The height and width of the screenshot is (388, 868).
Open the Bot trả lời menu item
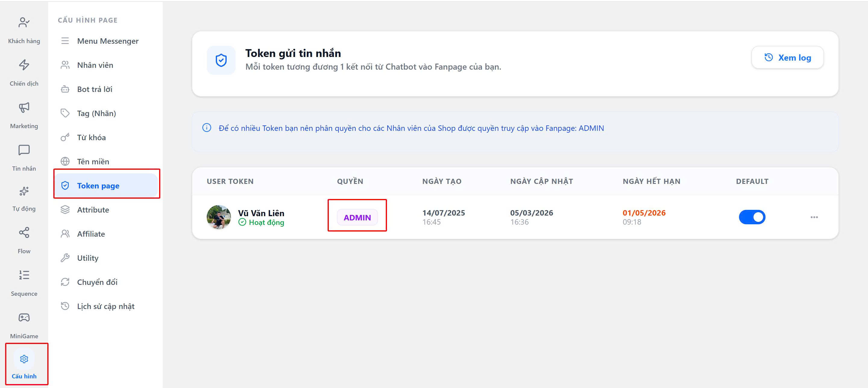coord(94,89)
